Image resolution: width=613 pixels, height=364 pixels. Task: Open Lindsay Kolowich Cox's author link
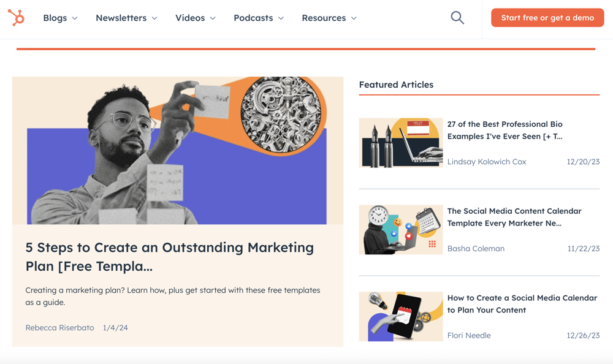[487, 161]
